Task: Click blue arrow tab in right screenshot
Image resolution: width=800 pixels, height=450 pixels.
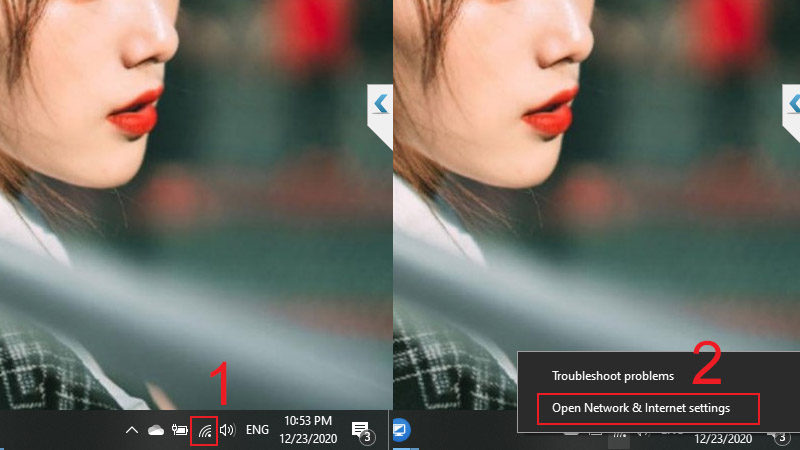Action: (791, 103)
